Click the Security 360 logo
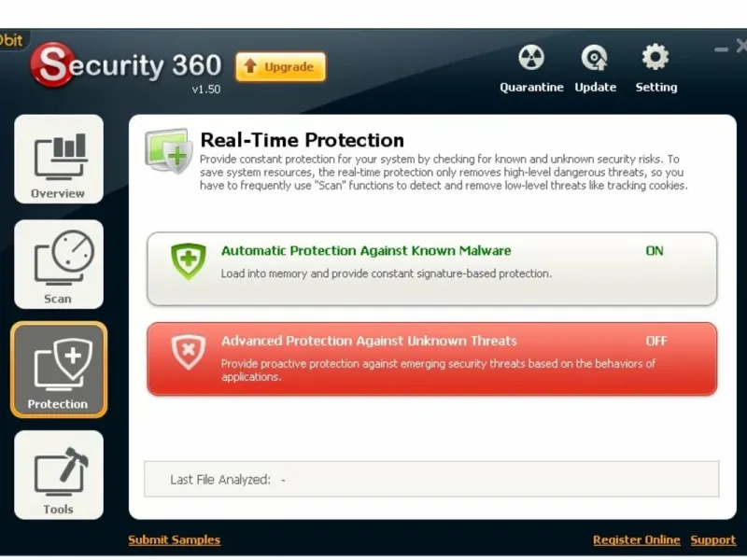 pos(126,67)
